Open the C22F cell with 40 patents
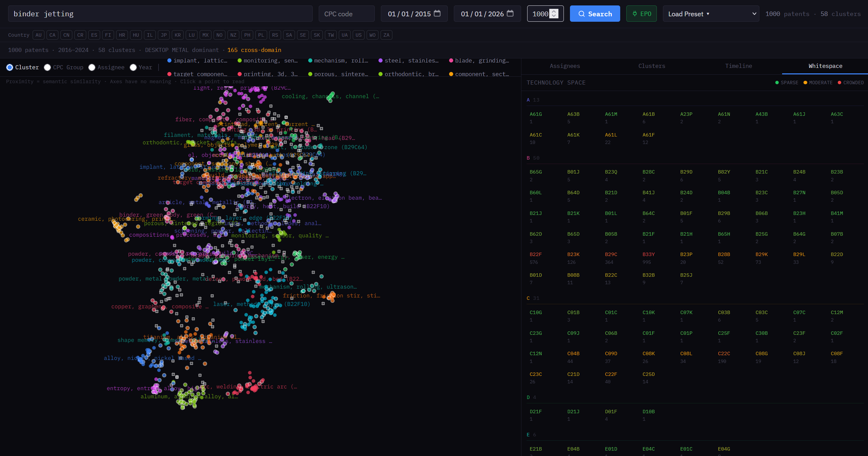The height and width of the screenshot is (456, 868). (620, 378)
